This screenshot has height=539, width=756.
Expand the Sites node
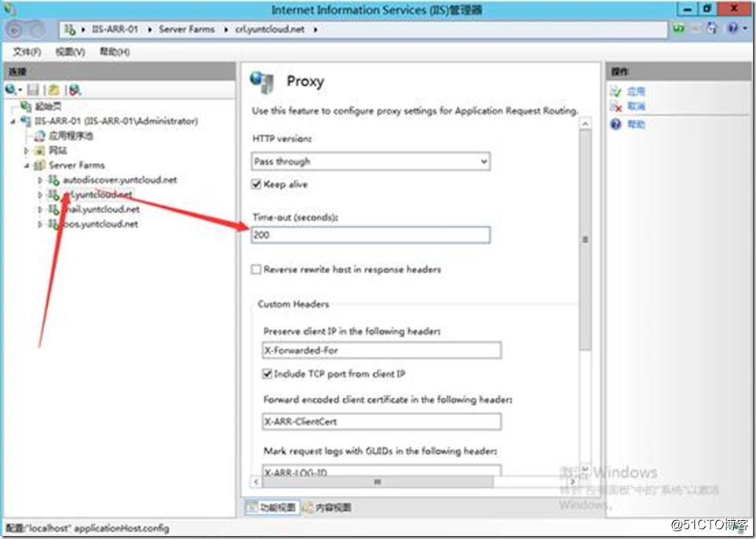coord(27,151)
